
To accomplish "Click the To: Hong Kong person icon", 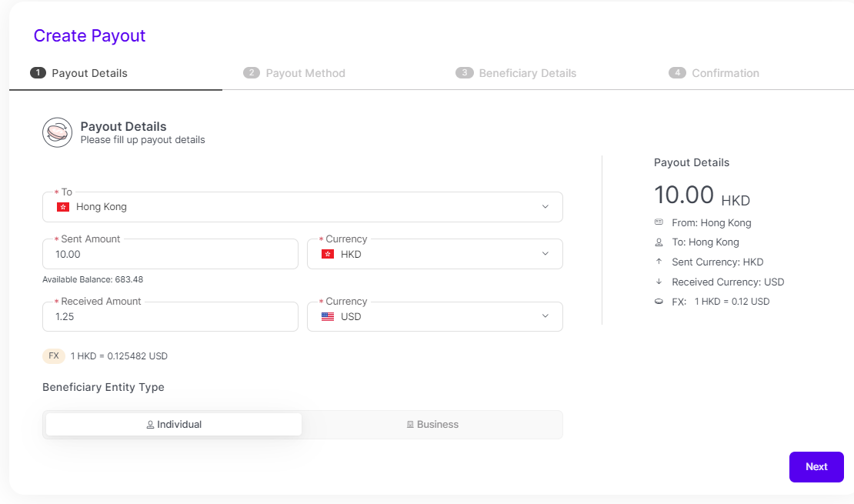I will pos(659,242).
